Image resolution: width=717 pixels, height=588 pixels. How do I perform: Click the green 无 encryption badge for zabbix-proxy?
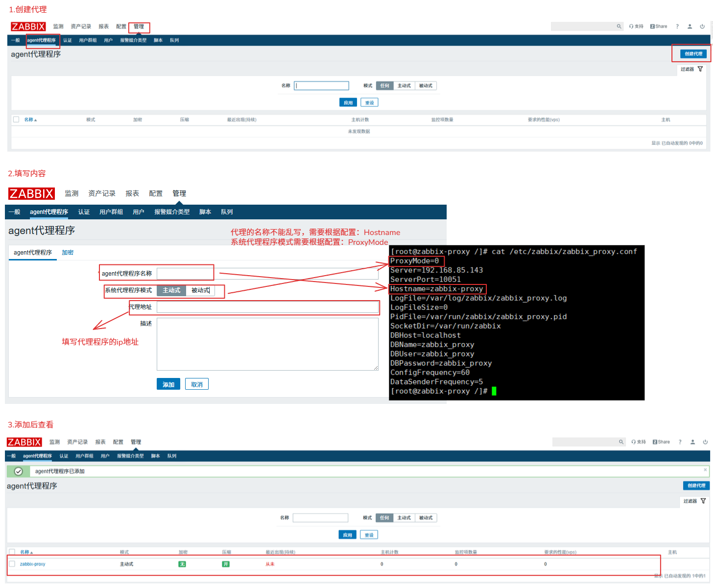182,564
